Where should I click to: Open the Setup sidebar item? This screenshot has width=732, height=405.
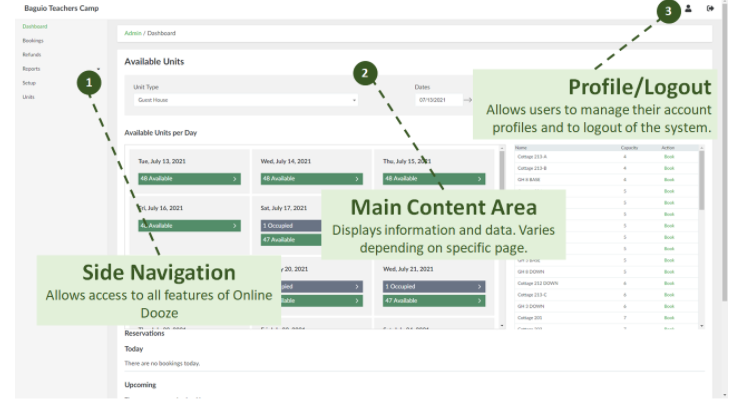[29, 82]
